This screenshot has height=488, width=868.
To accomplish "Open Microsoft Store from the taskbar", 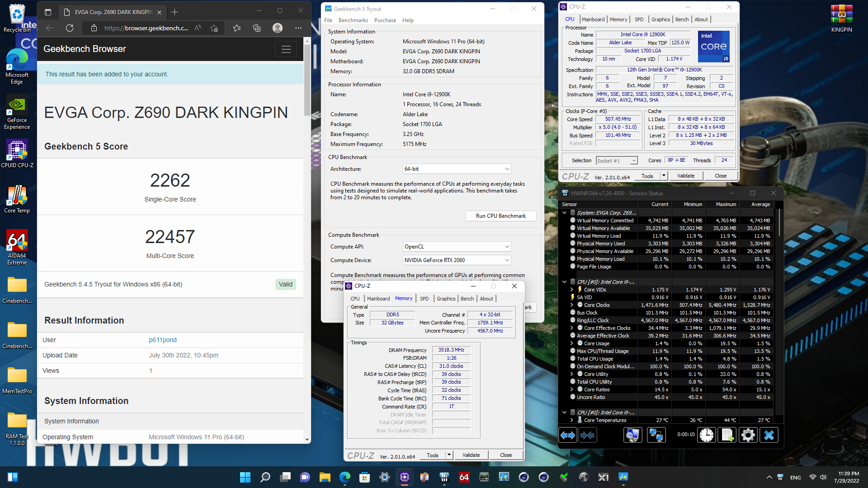I will click(364, 477).
